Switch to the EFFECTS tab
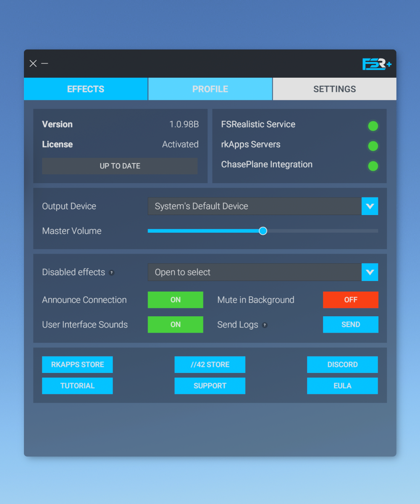Screen dimensions: 420x504 point(86,89)
